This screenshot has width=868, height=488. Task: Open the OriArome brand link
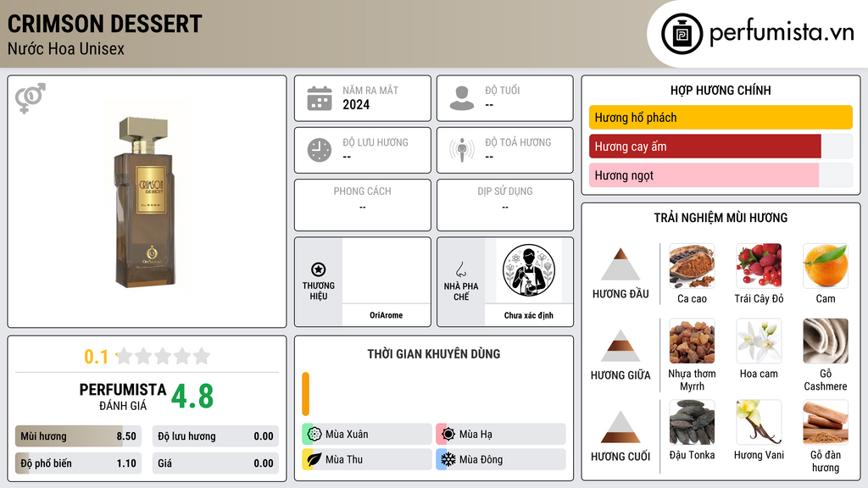click(x=386, y=315)
